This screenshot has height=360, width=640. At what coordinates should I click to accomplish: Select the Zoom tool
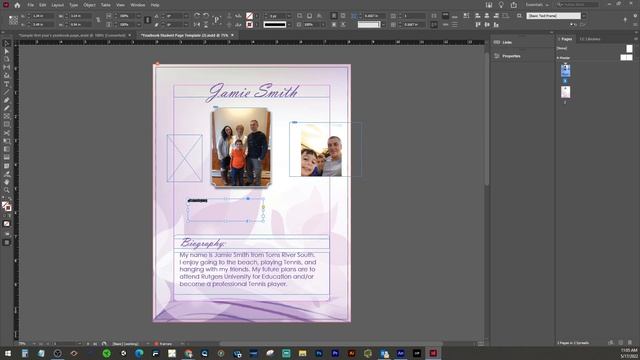tap(7, 190)
